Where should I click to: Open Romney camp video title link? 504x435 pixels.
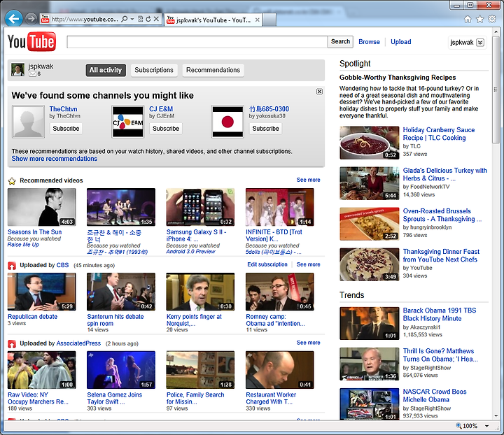click(276, 320)
